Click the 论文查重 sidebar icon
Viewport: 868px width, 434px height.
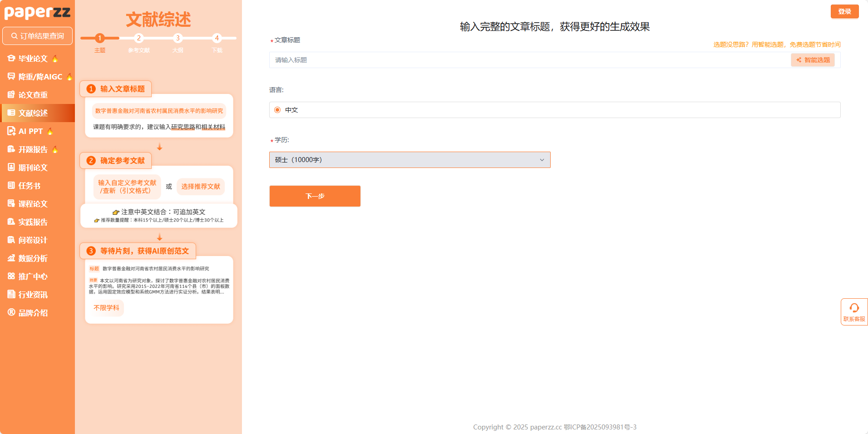tap(11, 95)
